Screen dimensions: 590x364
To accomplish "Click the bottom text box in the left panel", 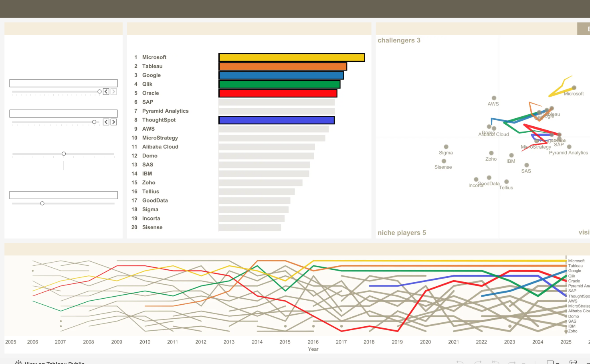I will click(x=63, y=195).
